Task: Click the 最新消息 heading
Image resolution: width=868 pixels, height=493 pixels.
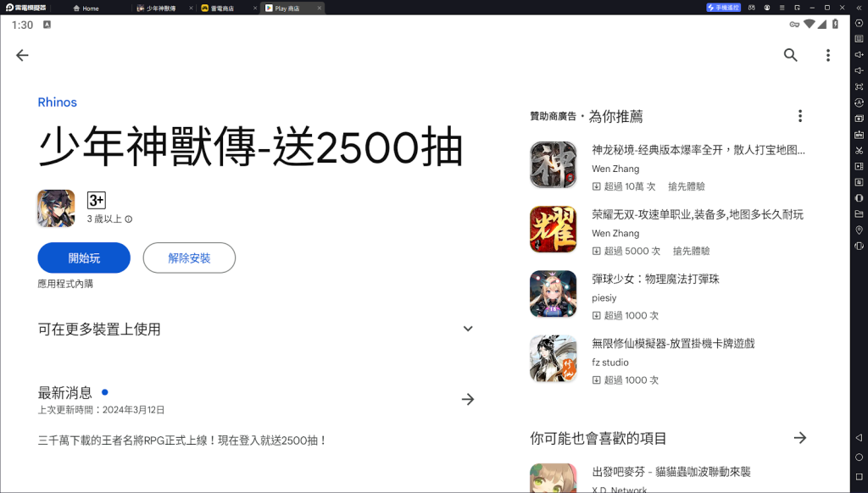Action: [64, 393]
